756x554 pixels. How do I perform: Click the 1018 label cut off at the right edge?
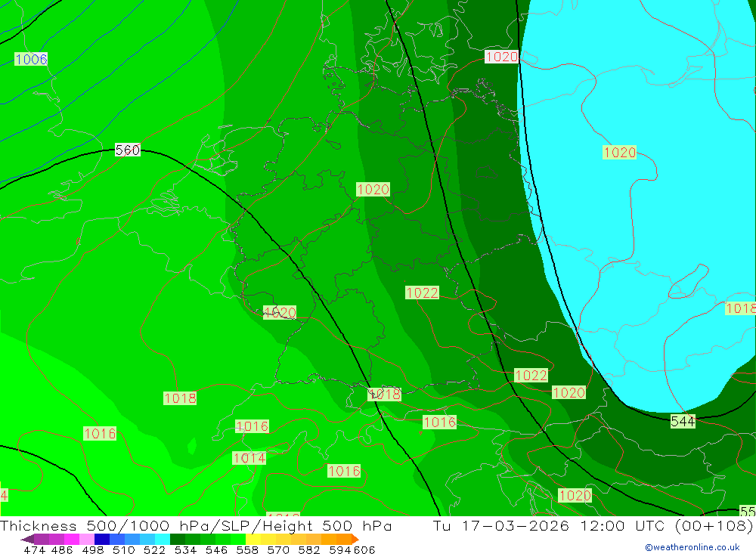[741, 308]
